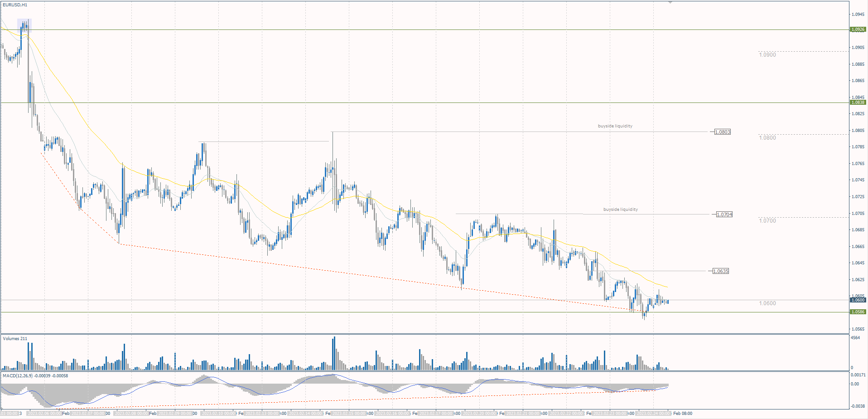Click the grey 1.0700 round-number label
This screenshot has width=868, height=419.
pos(767,221)
